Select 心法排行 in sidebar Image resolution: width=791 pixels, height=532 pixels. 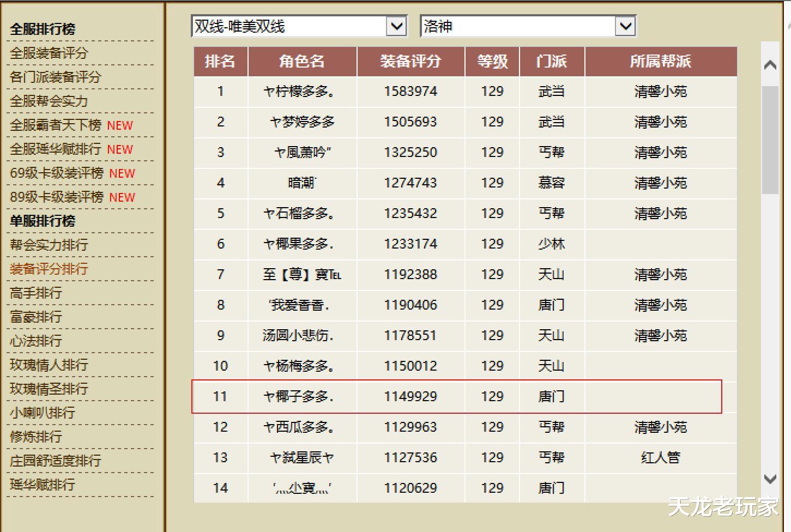[36, 341]
